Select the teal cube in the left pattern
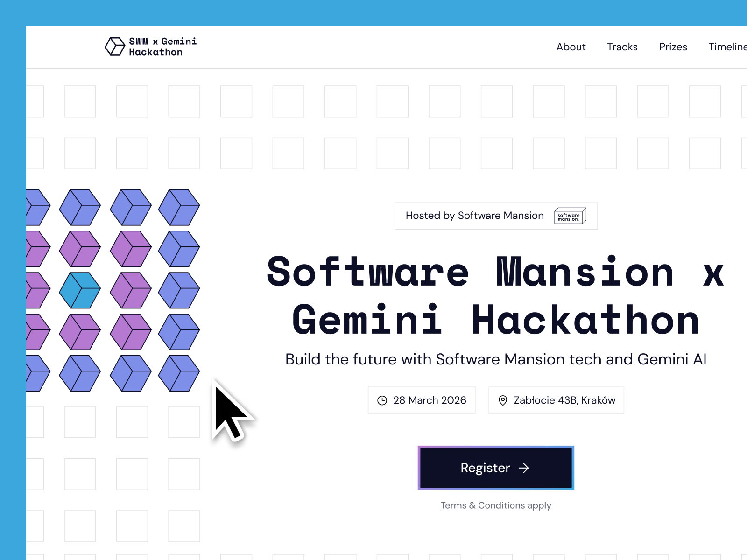 click(x=80, y=290)
